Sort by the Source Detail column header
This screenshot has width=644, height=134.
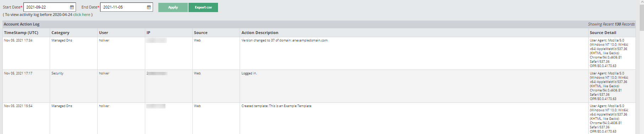[603, 33]
